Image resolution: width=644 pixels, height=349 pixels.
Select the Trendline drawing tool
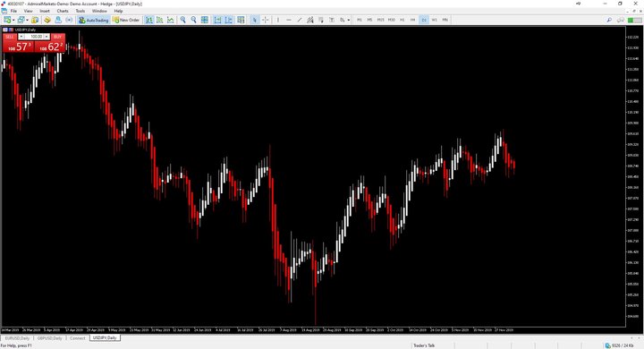pos(300,20)
